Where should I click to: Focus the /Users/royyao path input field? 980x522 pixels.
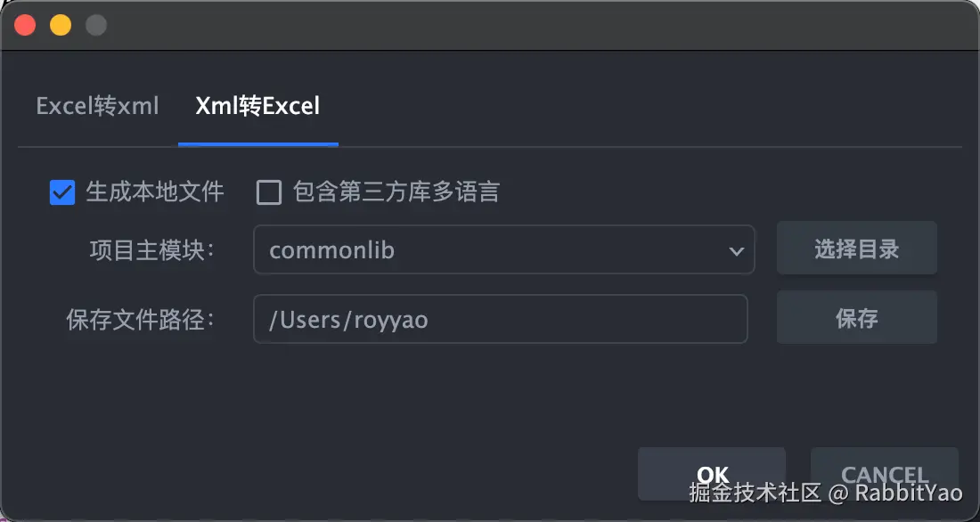coord(500,320)
